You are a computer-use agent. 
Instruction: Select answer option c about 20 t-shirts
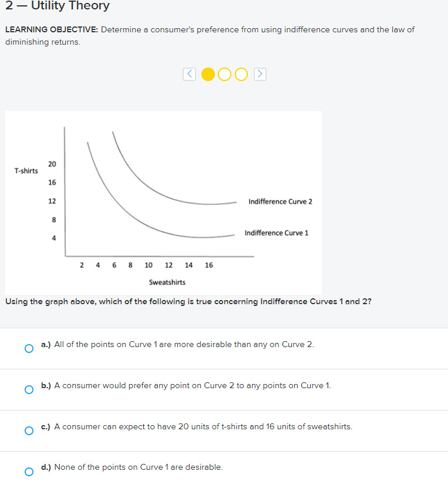[28, 430]
